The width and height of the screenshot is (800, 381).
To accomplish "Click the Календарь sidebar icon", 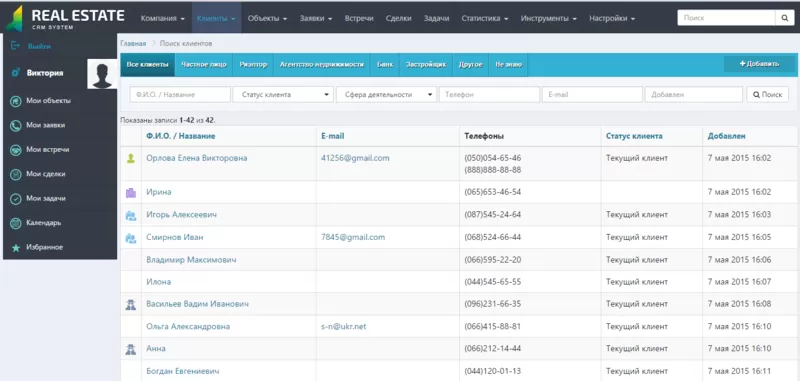I will pyautogui.click(x=16, y=223).
